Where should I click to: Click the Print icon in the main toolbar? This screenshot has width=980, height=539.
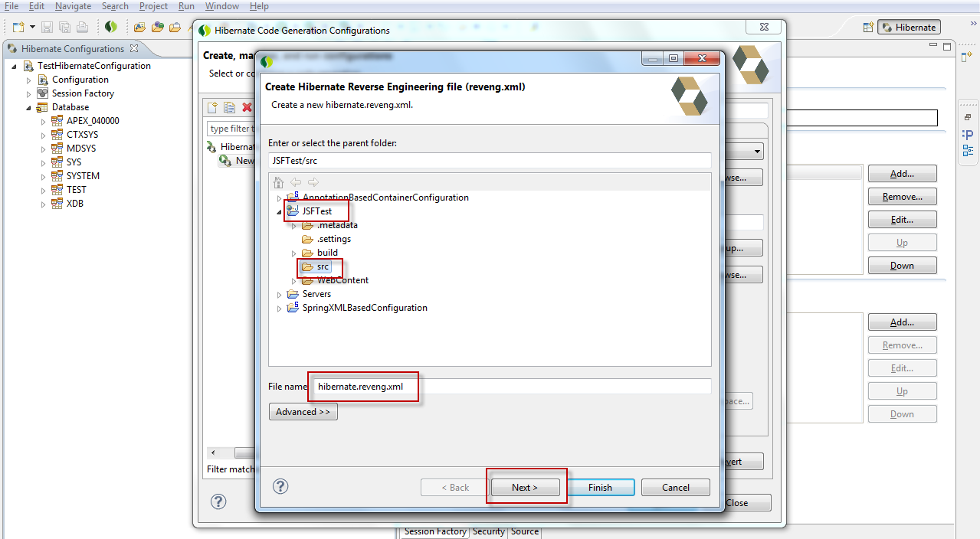(x=84, y=26)
